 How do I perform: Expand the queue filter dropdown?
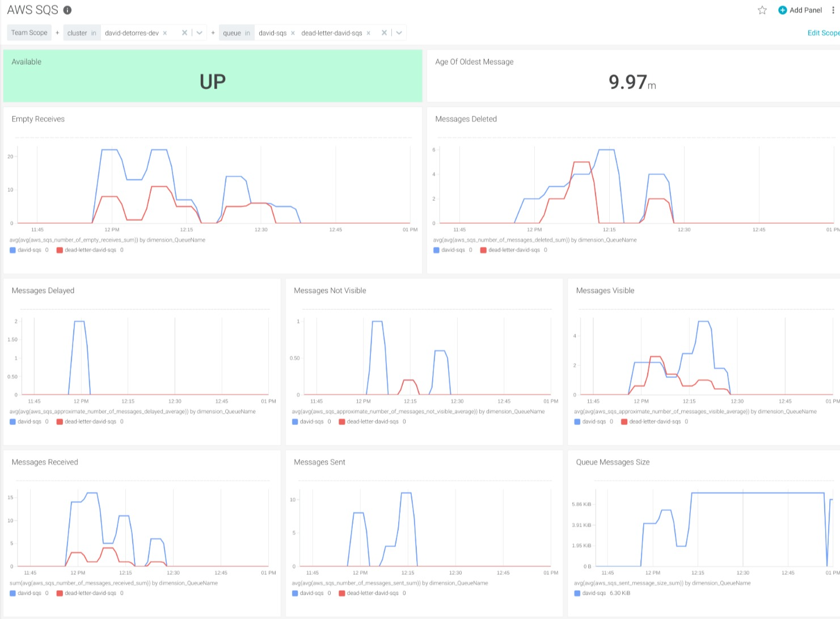click(x=399, y=33)
